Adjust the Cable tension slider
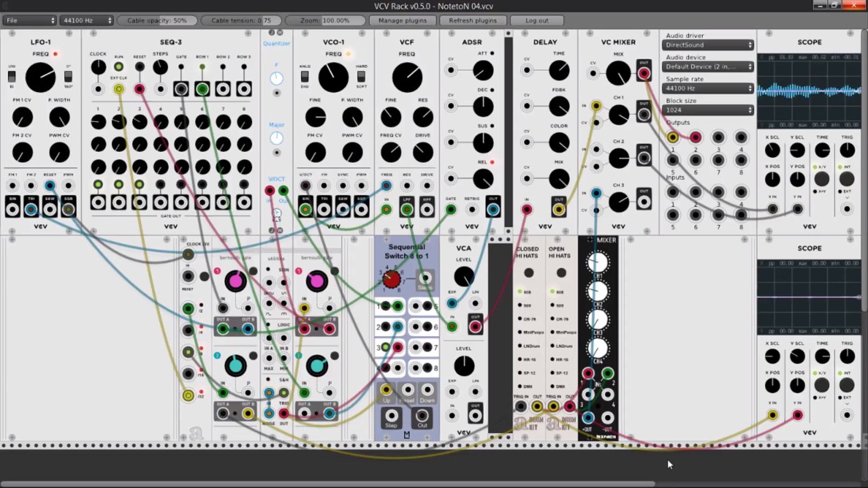The width and height of the screenshot is (868, 488). pos(241,20)
